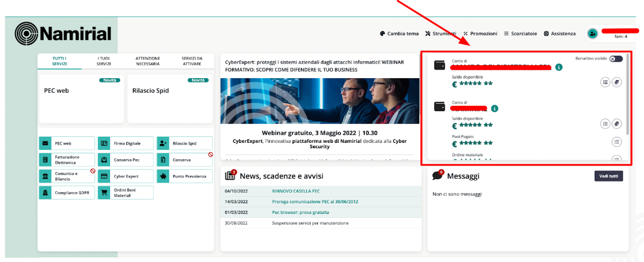
Task: Click the Non ci sono messaggi text
Action: pyautogui.click(x=457, y=194)
